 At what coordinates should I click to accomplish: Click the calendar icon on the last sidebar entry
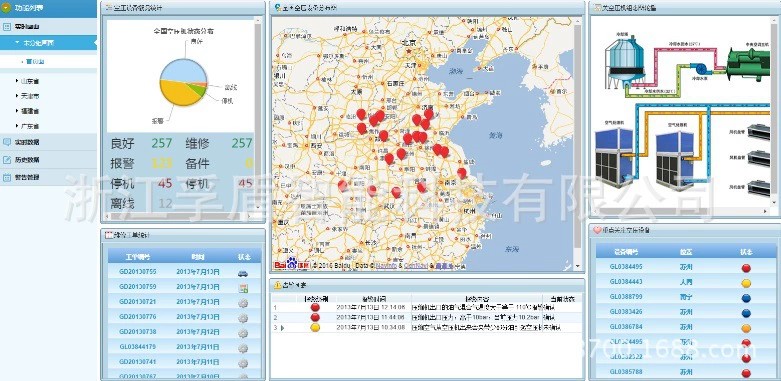click(x=6, y=177)
